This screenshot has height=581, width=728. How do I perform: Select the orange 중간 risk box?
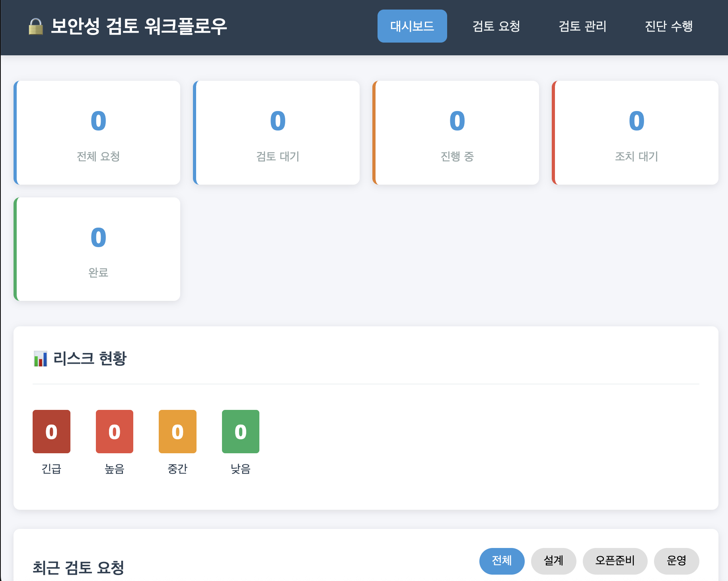click(x=177, y=431)
